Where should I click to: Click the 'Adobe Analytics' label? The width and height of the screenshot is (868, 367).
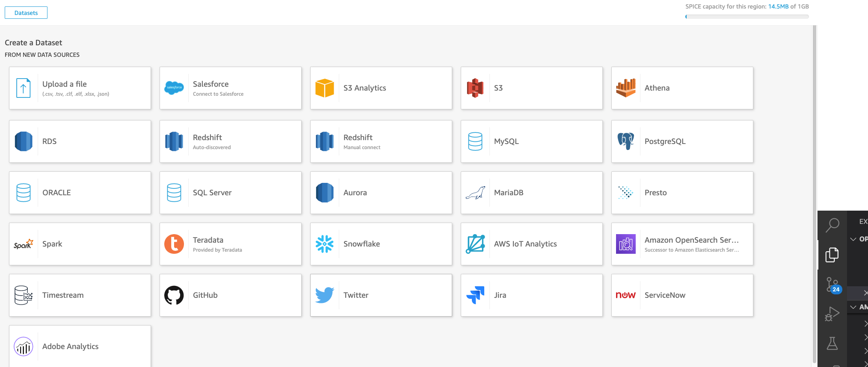(x=71, y=346)
